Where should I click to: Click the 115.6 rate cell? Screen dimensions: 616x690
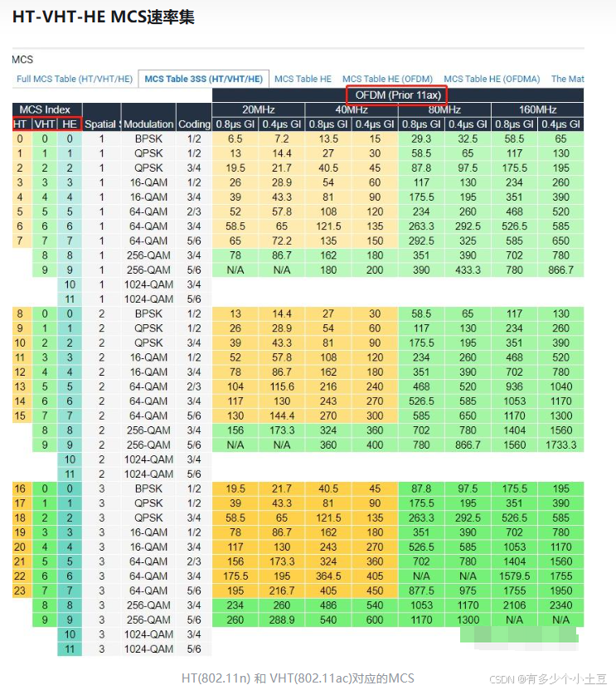tap(282, 386)
